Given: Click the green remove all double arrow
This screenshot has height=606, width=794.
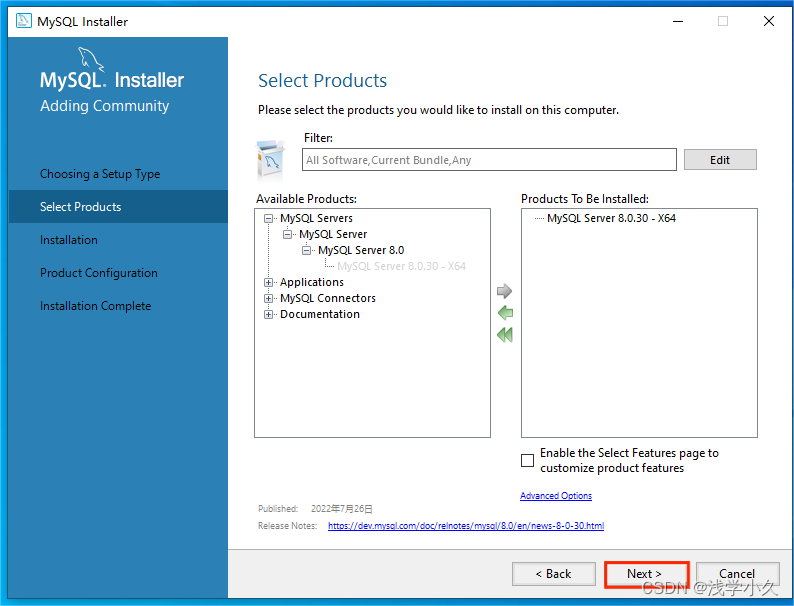Looking at the screenshot, I should [x=505, y=335].
